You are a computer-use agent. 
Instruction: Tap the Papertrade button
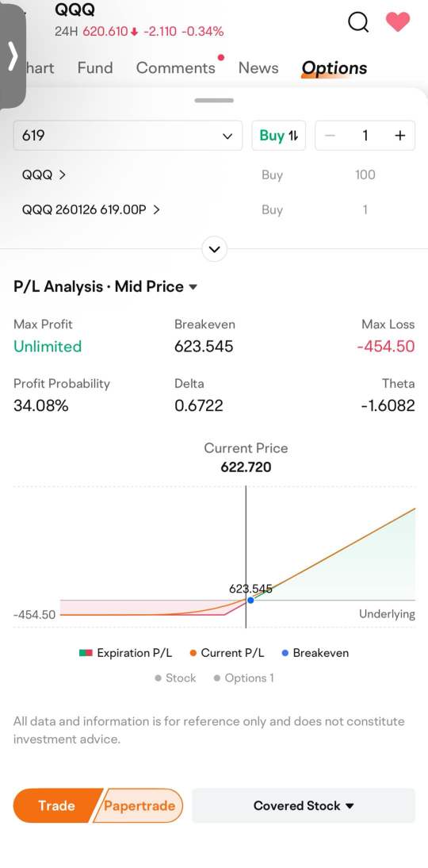139,805
